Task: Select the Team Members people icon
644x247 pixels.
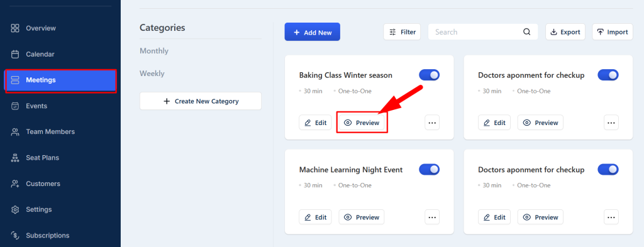Action: 15,132
